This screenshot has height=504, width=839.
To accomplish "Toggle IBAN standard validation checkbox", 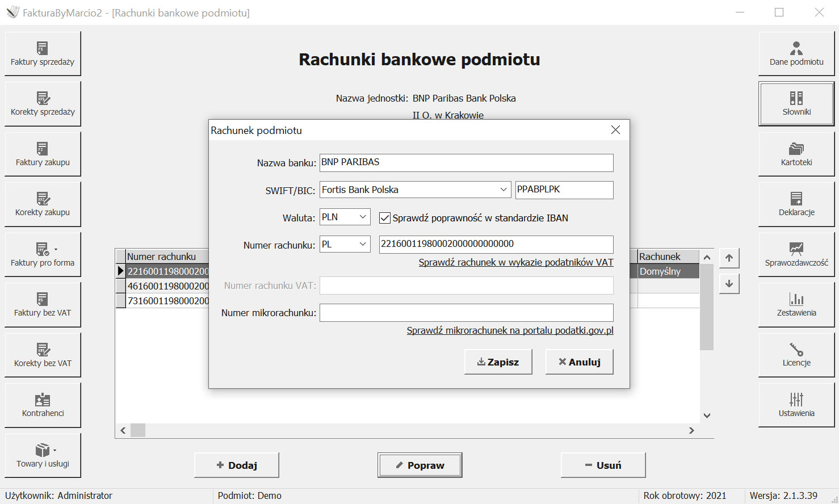I will tap(385, 218).
